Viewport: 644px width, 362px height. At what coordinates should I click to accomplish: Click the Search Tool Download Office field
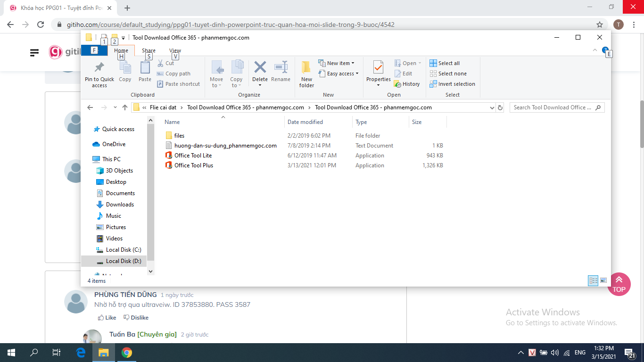point(557,107)
